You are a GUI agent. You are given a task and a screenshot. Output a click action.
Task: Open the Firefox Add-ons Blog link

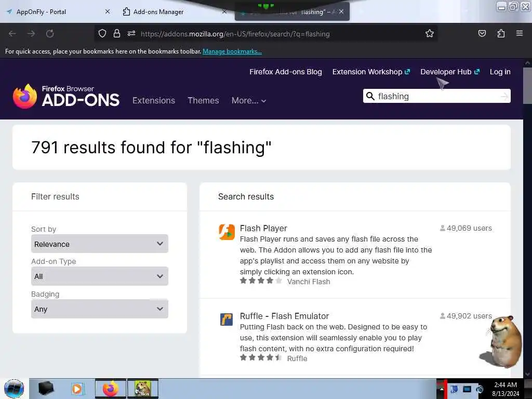(286, 72)
